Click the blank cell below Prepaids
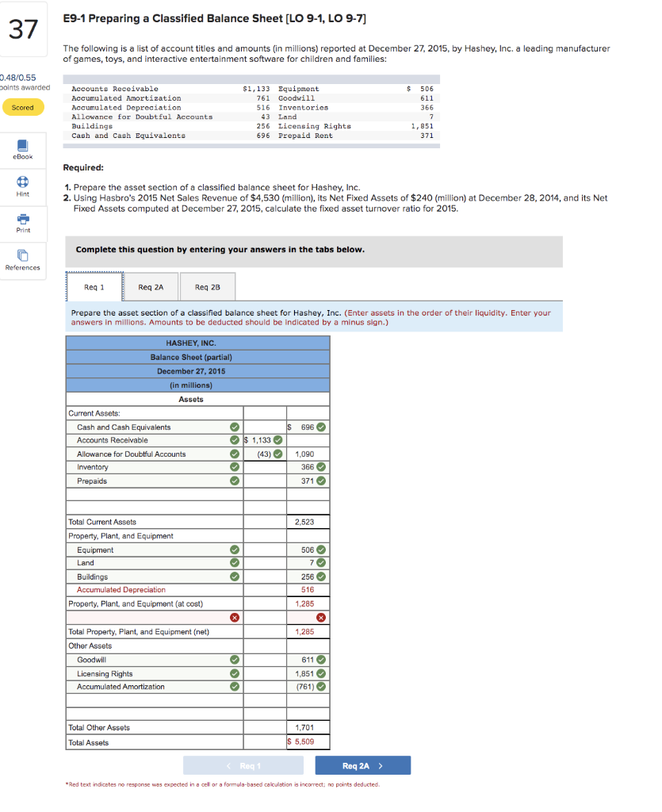Viewport: 662px width, 812px height. pyautogui.click(x=143, y=495)
